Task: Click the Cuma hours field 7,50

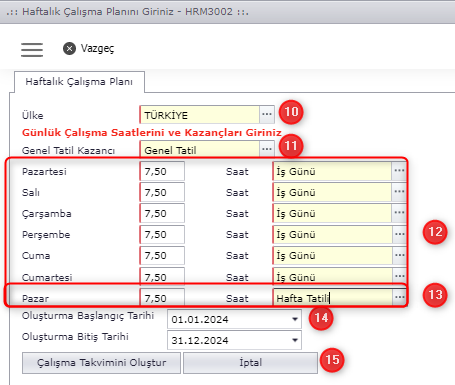Action: coord(162,255)
